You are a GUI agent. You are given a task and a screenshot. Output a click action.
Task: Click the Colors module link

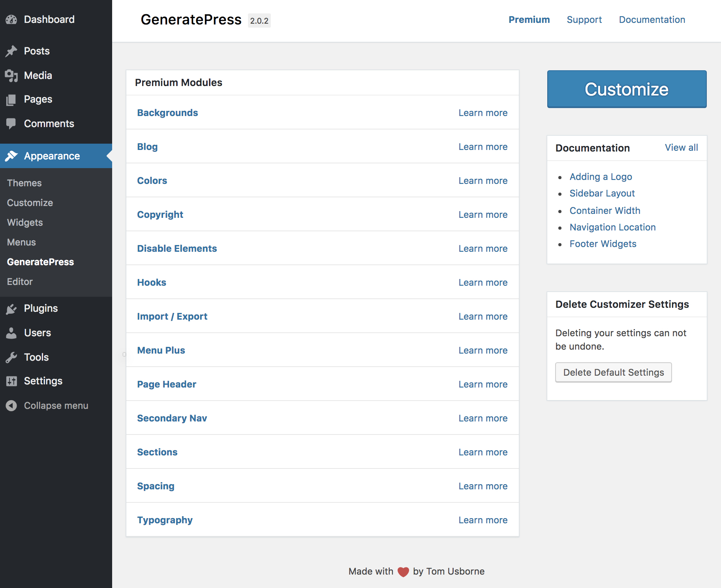click(x=152, y=181)
